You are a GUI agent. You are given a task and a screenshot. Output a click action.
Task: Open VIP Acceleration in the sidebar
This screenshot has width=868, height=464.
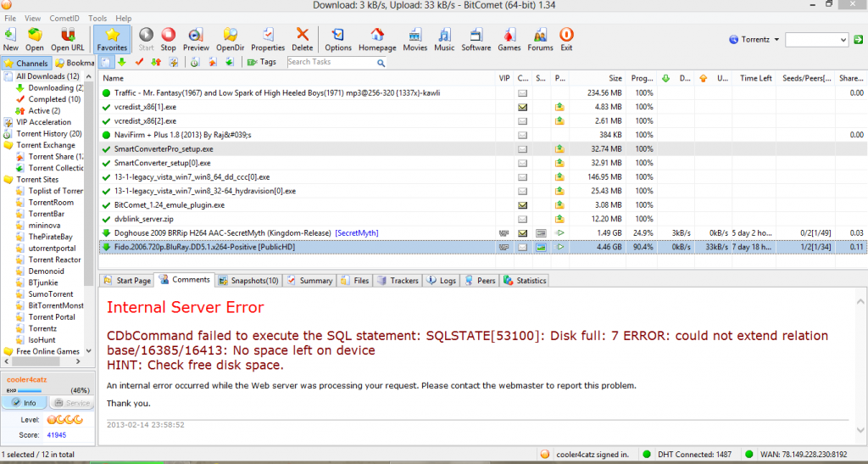44,122
